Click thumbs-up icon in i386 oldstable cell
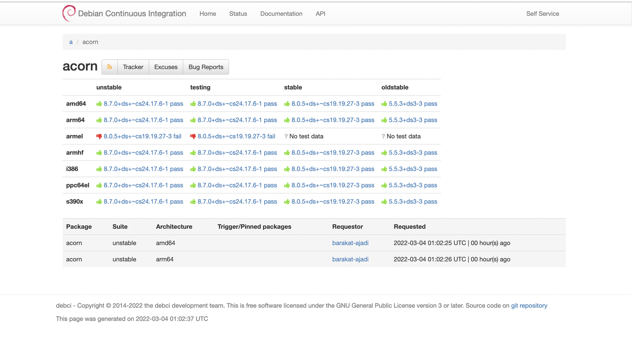The width and height of the screenshot is (632, 364). click(384, 169)
